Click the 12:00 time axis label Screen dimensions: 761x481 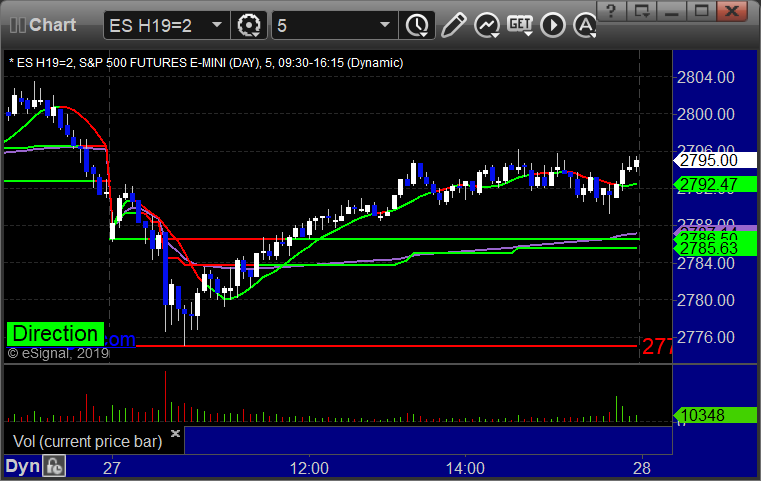tap(309, 468)
